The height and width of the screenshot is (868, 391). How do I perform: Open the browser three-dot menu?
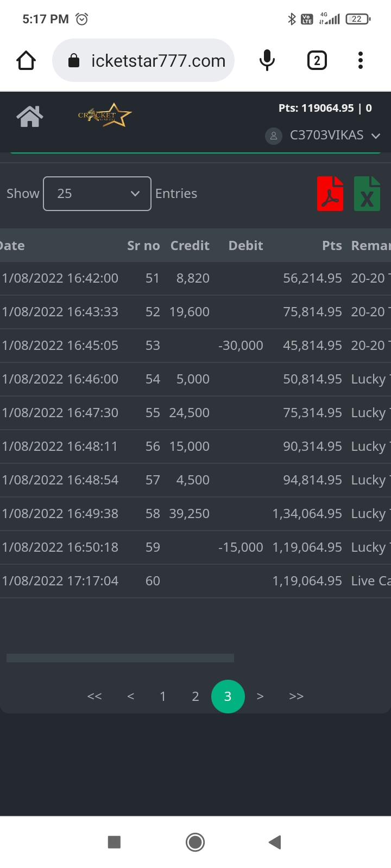coord(360,61)
